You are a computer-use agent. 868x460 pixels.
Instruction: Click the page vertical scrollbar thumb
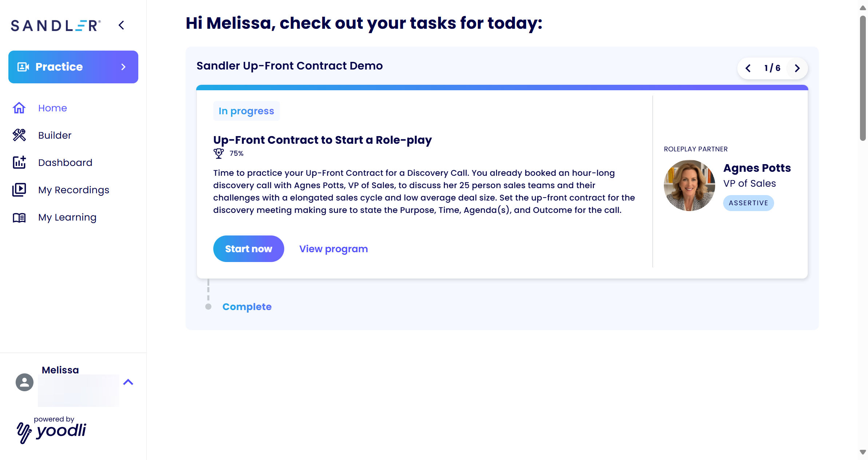[x=863, y=78]
